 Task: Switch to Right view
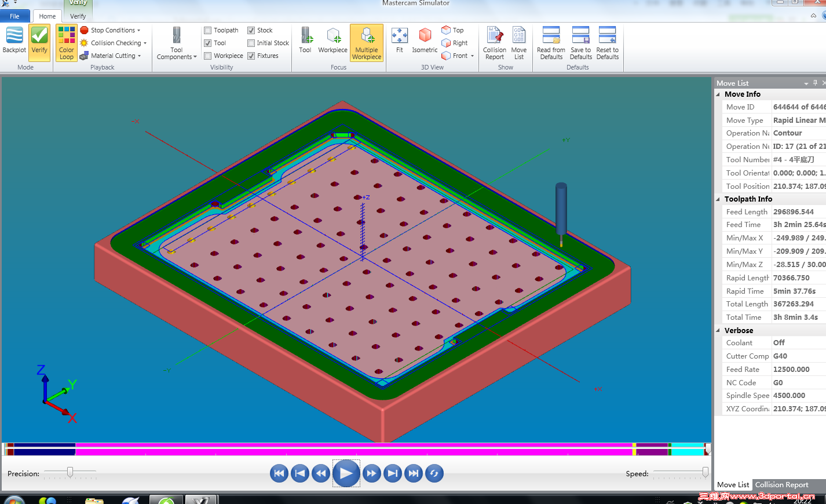point(455,43)
